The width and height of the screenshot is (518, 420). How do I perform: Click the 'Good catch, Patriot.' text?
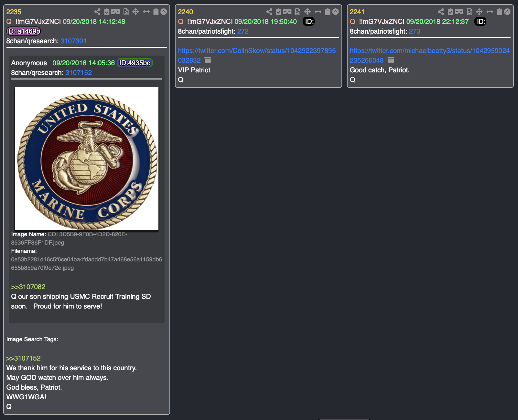point(380,70)
